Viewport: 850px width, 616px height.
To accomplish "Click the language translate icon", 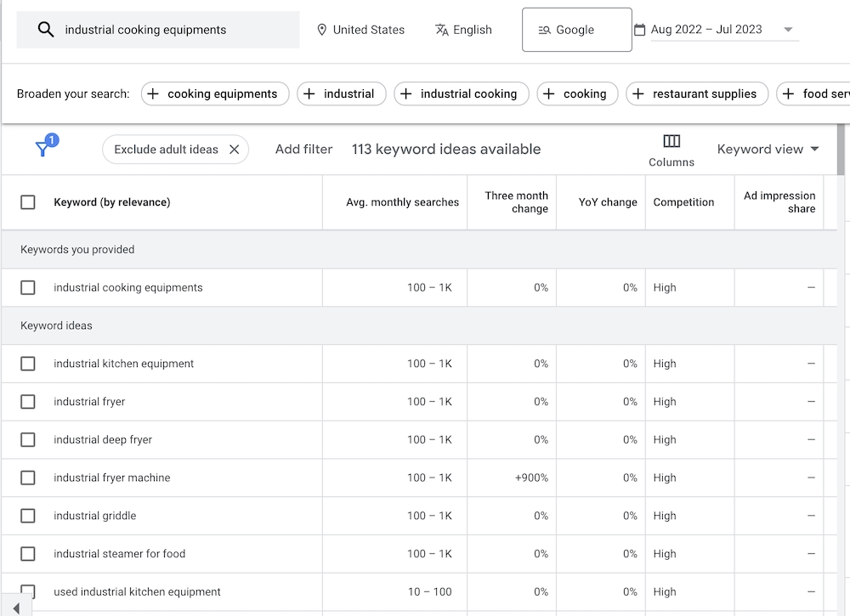I will tap(442, 30).
